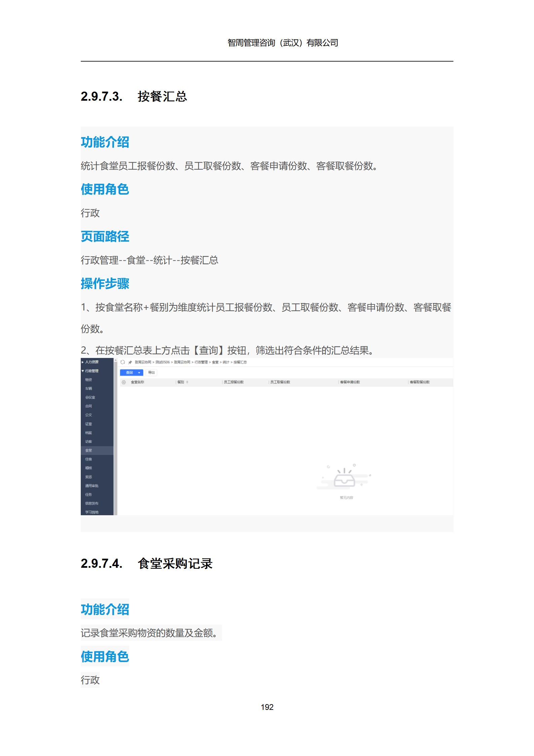Open 信息发布 in the sidebar
This screenshot has height=756, width=534.
pos(92,503)
